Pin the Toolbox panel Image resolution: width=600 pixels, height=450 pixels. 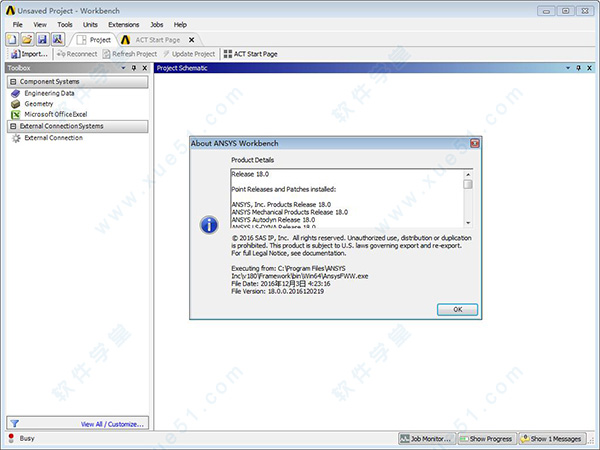tap(134, 68)
